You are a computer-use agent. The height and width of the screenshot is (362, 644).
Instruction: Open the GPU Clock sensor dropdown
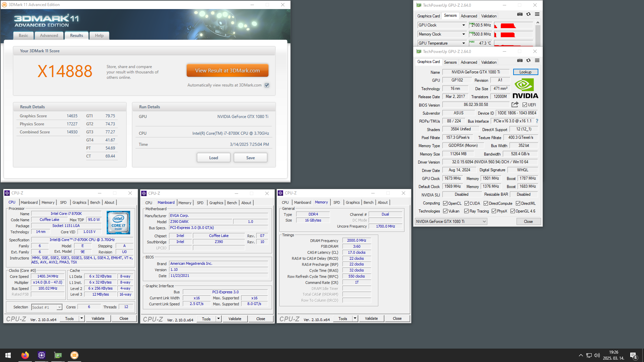[x=464, y=25]
